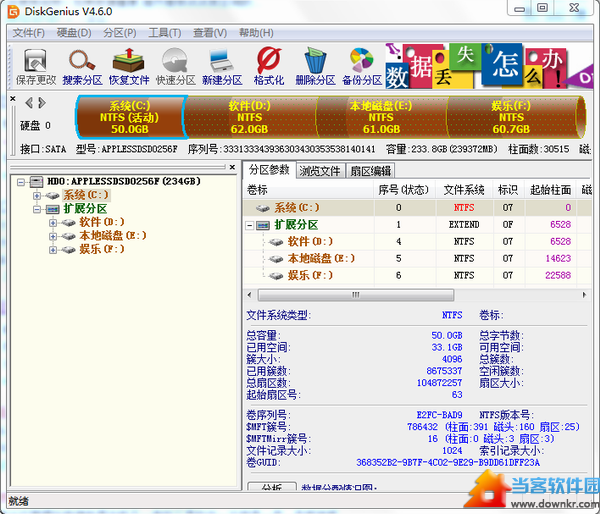Close the disk bar panel with X
This screenshot has height=514, width=600.
(13, 99)
